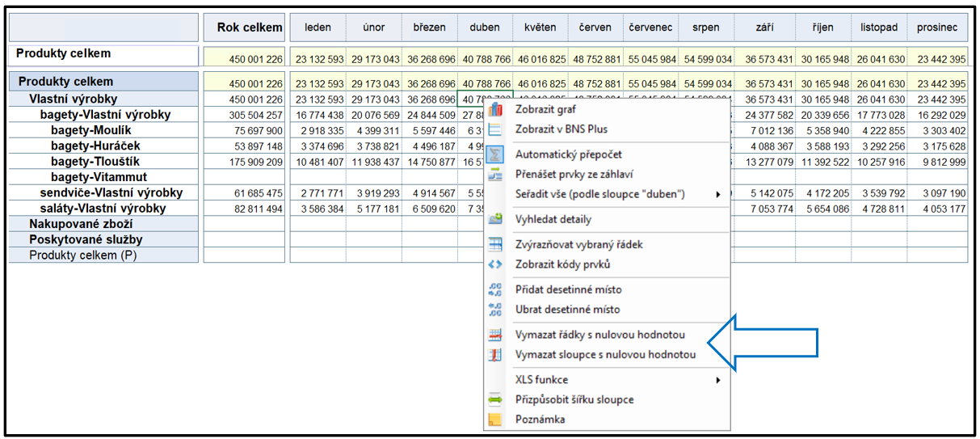Select the saláty-Vlastní výrobky row
Screen dimensions: 980x439
point(104,208)
